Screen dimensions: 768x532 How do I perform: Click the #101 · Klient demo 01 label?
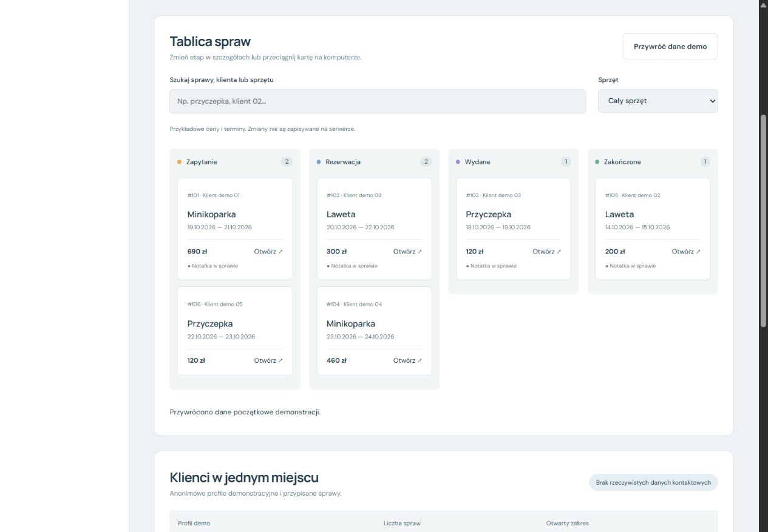pos(214,195)
